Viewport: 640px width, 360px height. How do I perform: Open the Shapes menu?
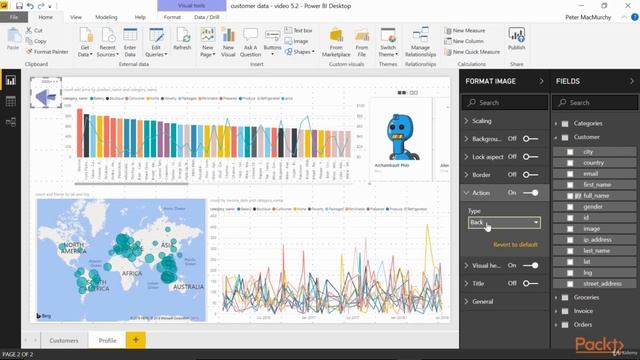[x=300, y=52]
